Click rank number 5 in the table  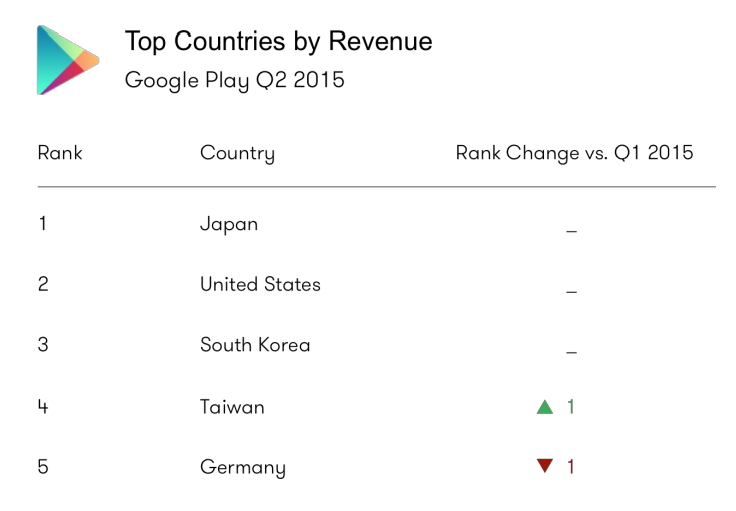(x=43, y=467)
